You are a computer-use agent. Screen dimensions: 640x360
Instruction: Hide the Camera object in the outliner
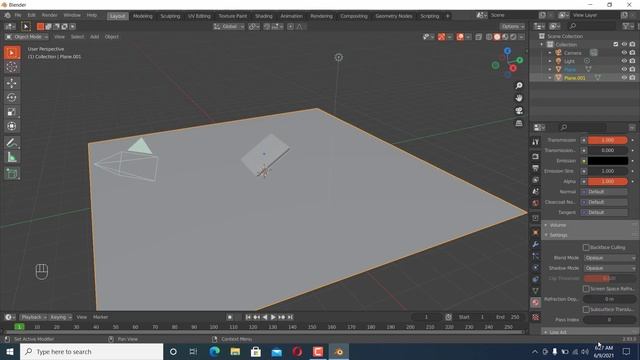click(x=624, y=53)
